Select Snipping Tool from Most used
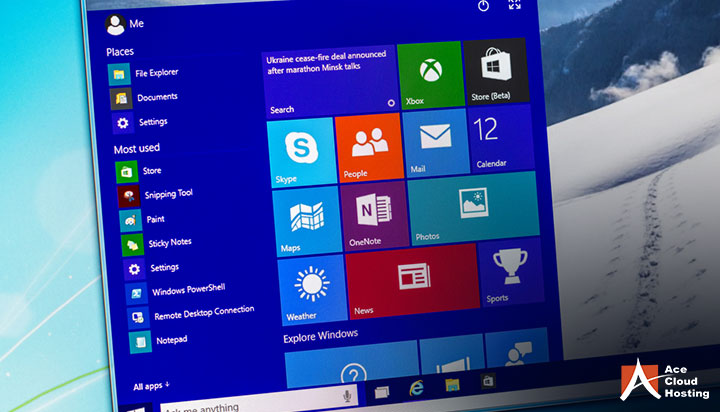The image size is (720, 412). [168, 194]
